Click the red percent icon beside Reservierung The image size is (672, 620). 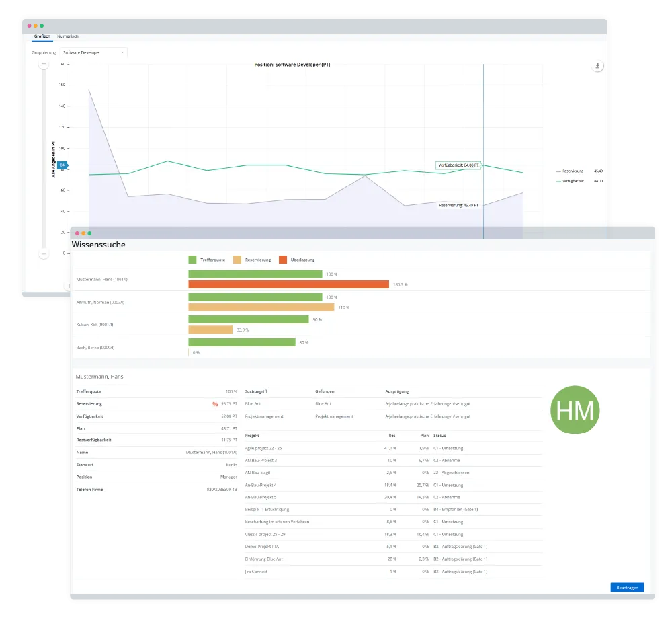click(x=215, y=404)
